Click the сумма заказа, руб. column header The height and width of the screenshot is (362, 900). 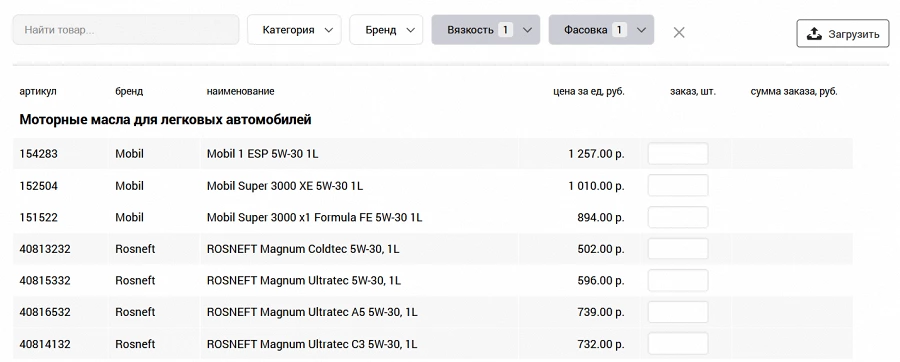point(794,91)
